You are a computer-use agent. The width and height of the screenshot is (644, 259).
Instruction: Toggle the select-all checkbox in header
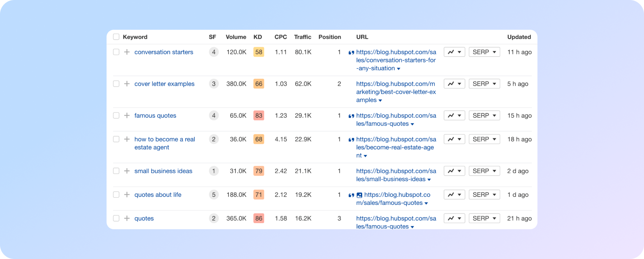pos(116,37)
